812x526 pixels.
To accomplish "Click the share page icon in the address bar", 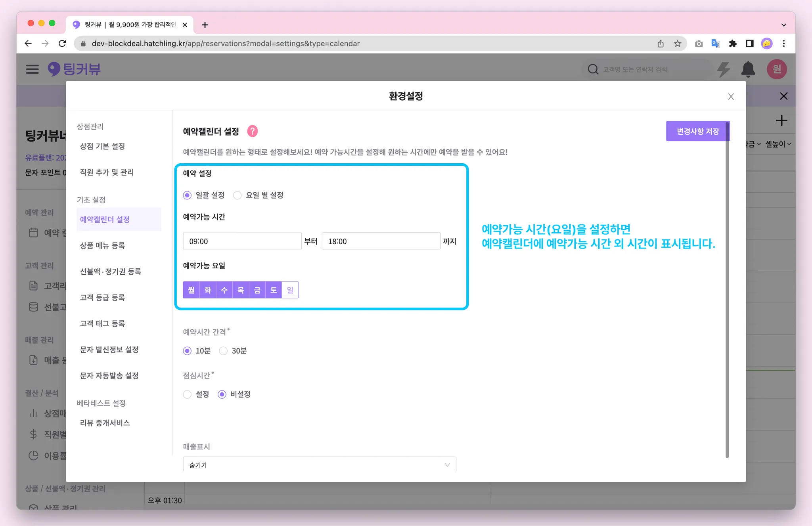I will (x=661, y=44).
